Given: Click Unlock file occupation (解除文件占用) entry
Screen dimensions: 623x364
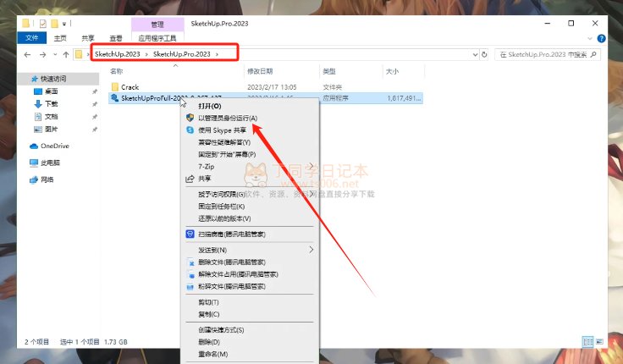Looking at the screenshot, I should coord(238,274).
